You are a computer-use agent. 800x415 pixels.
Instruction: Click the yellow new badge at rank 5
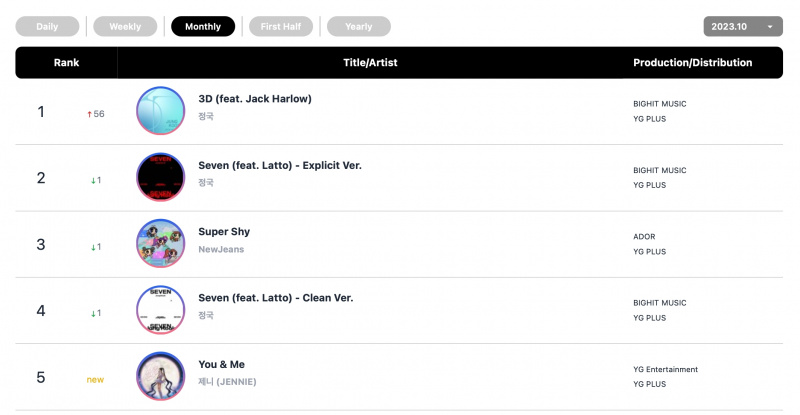95,379
